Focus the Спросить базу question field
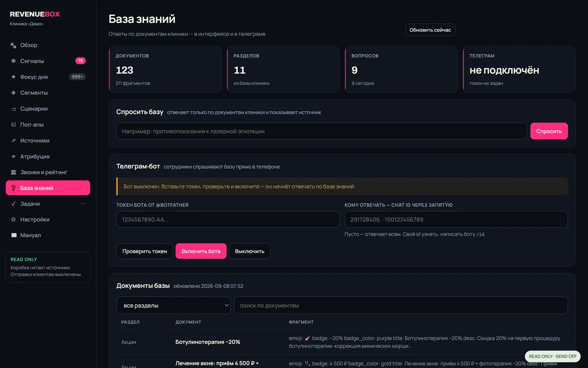The width and height of the screenshot is (588, 368). [x=322, y=131]
